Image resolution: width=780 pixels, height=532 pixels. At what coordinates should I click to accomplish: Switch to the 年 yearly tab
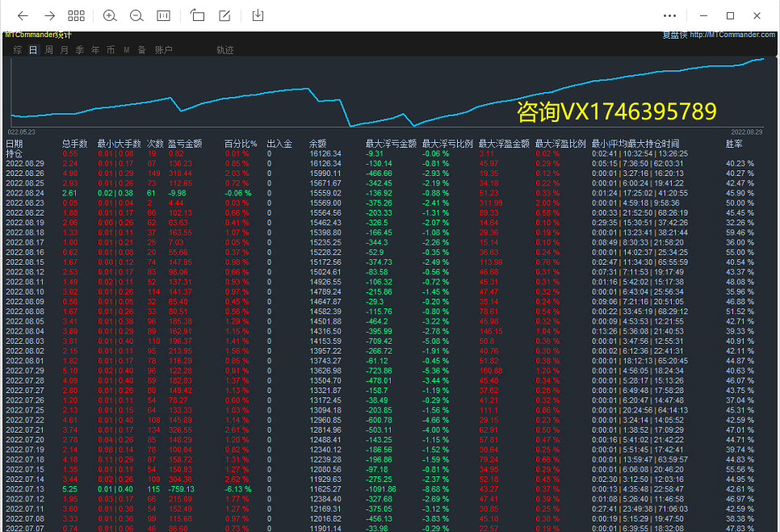[x=95, y=50]
